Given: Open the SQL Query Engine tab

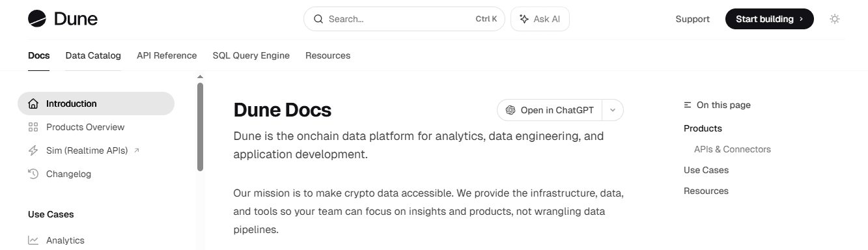Looking at the screenshot, I should [251, 55].
